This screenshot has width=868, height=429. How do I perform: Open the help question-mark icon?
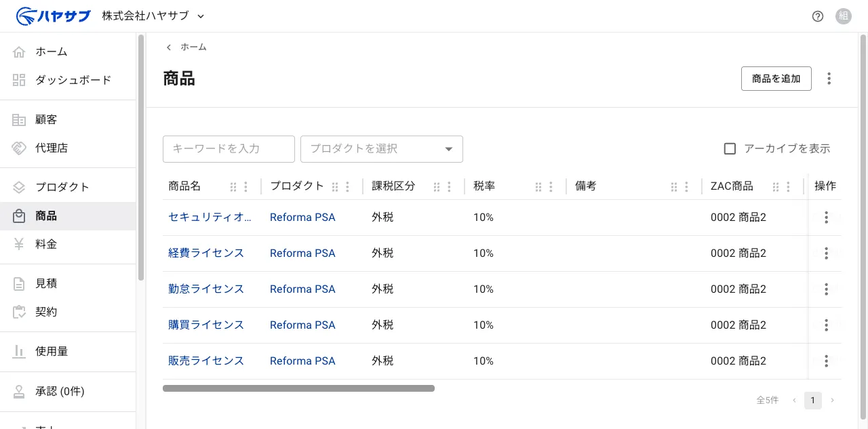(x=818, y=16)
